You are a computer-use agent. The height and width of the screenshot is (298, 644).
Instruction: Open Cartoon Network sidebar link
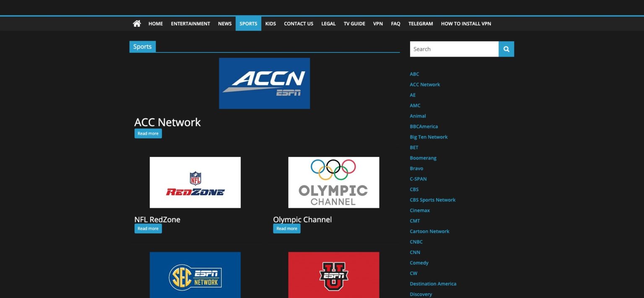[429, 231]
